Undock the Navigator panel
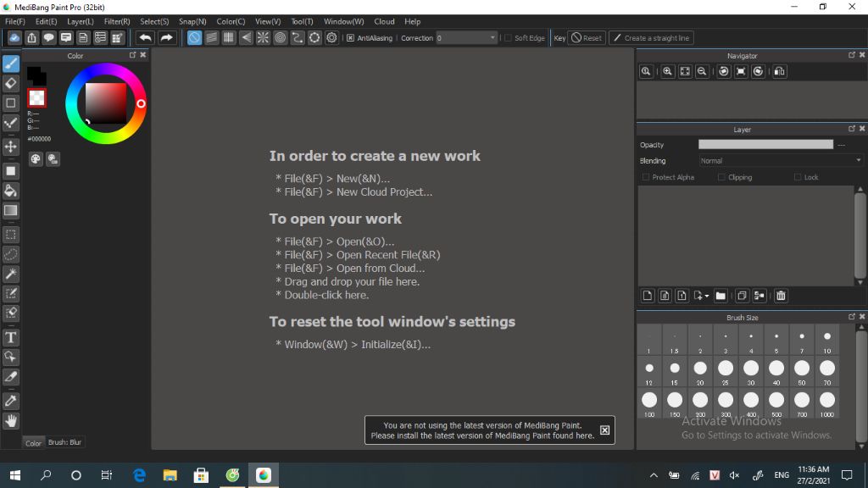Screen dimensions: 868x488 point(851,55)
